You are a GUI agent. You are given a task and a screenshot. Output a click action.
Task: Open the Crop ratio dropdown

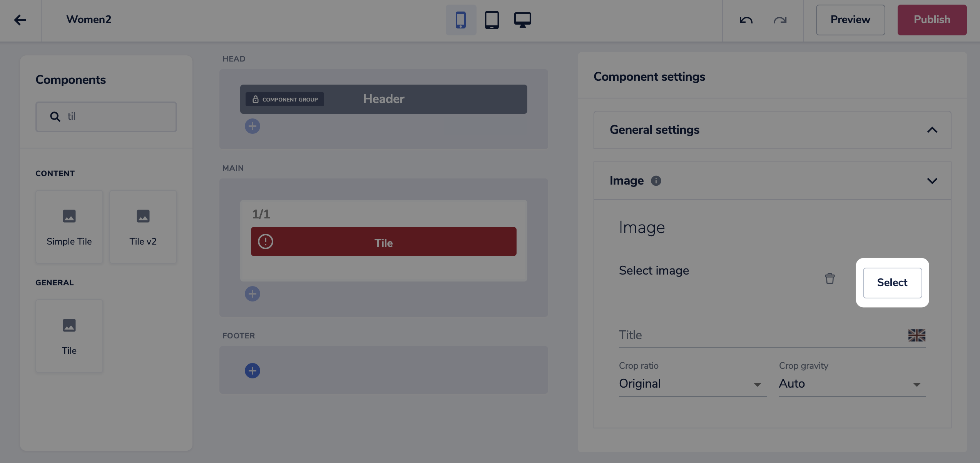(692, 384)
